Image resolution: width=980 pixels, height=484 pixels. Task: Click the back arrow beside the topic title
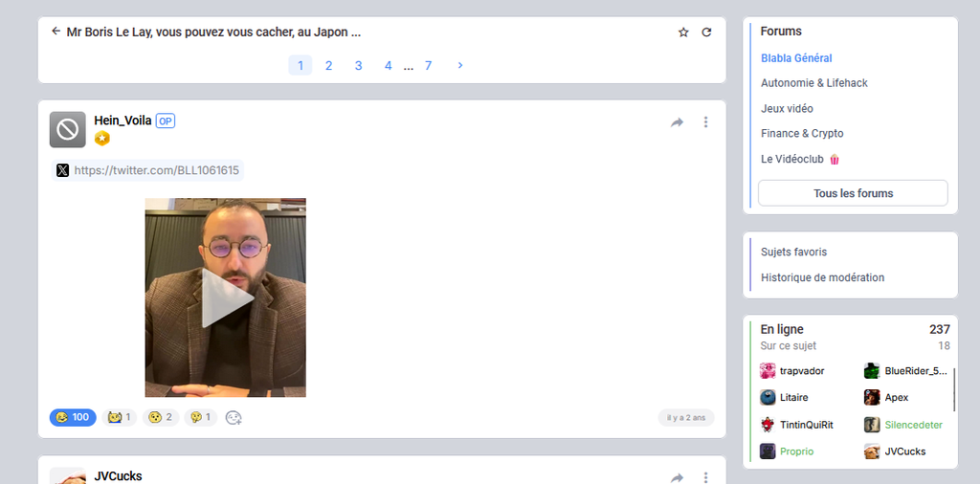(56, 32)
